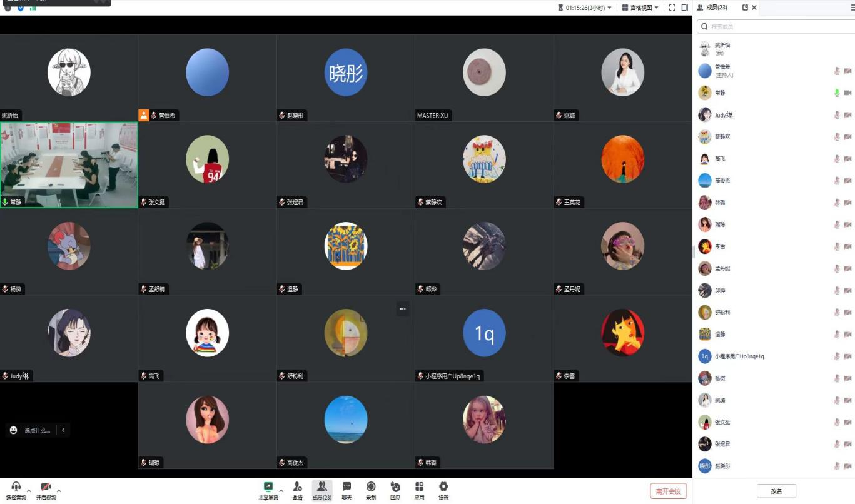Expand audio options arrow beside 选择音频
855x504 pixels.
click(x=29, y=490)
